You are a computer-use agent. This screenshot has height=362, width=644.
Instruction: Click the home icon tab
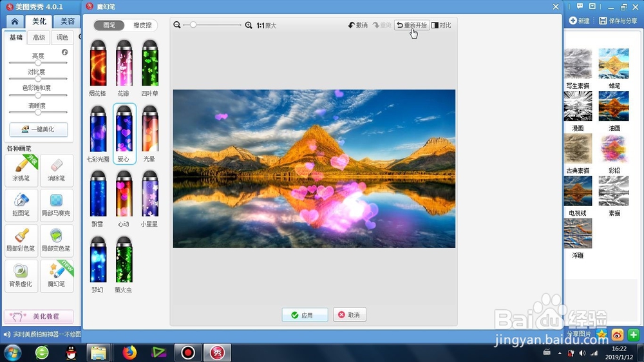(x=15, y=21)
